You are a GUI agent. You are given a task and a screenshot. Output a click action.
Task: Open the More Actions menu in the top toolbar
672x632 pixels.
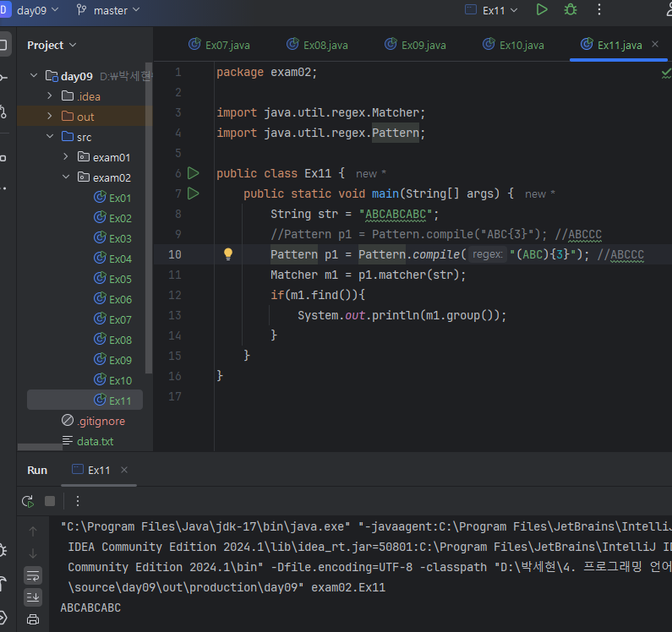coord(599,10)
